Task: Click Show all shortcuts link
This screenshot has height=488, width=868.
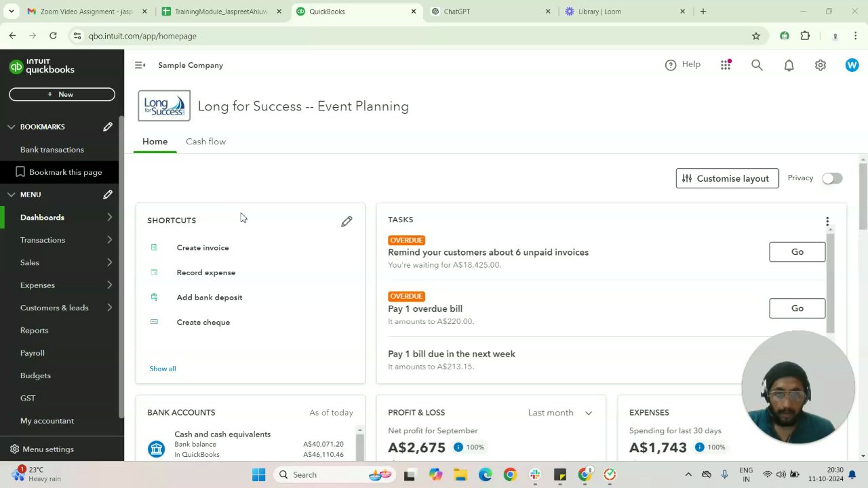Action: (x=163, y=369)
